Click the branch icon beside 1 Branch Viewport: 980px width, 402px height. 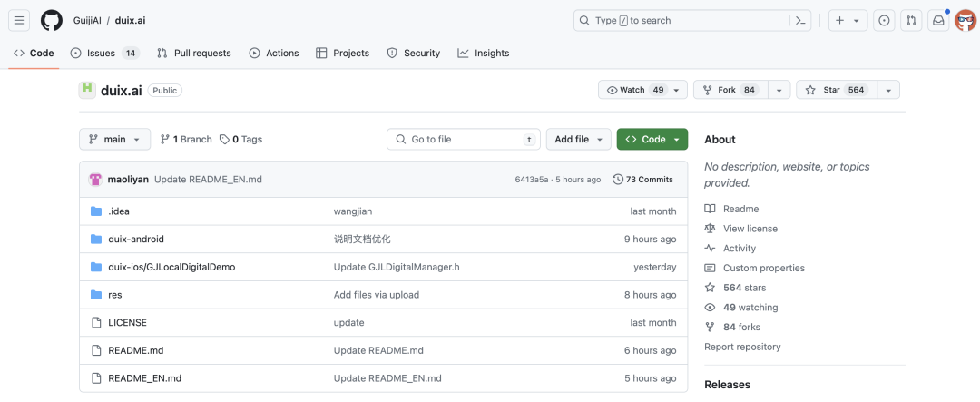coord(165,140)
